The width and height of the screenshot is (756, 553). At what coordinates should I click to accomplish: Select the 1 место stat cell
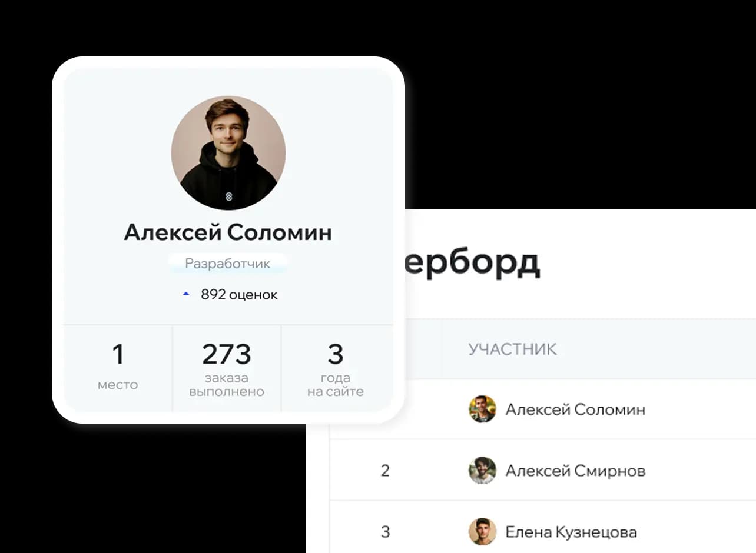(118, 368)
